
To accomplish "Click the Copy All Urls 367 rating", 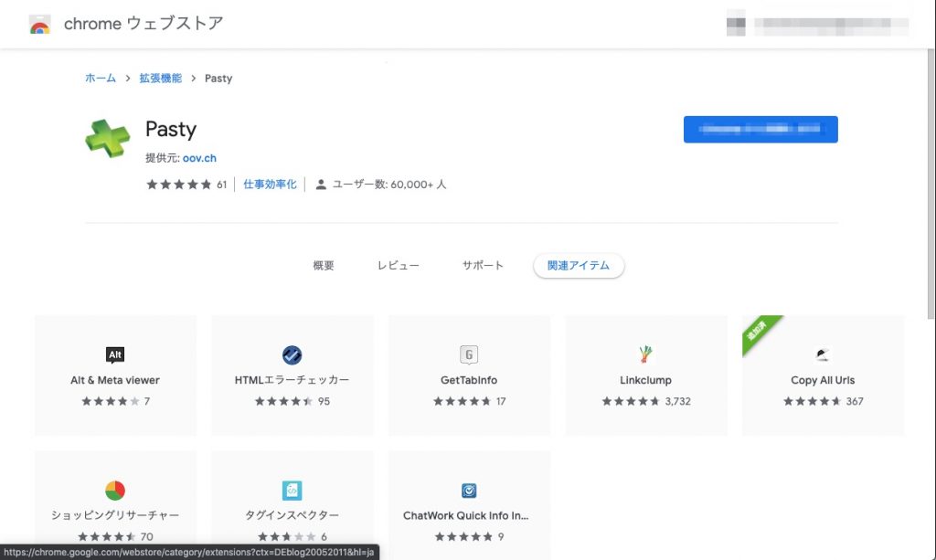I will tap(813, 401).
